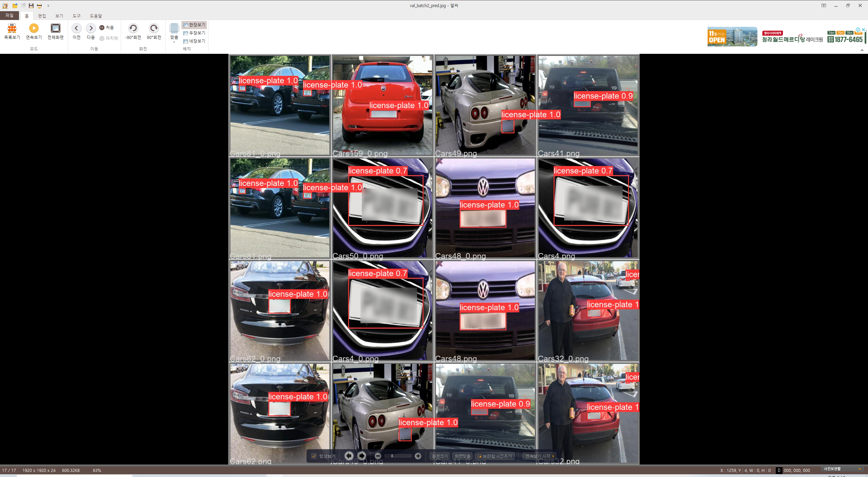Zoom out with the minus button
This screenshot has height=477, width=868.
[378, 456]
